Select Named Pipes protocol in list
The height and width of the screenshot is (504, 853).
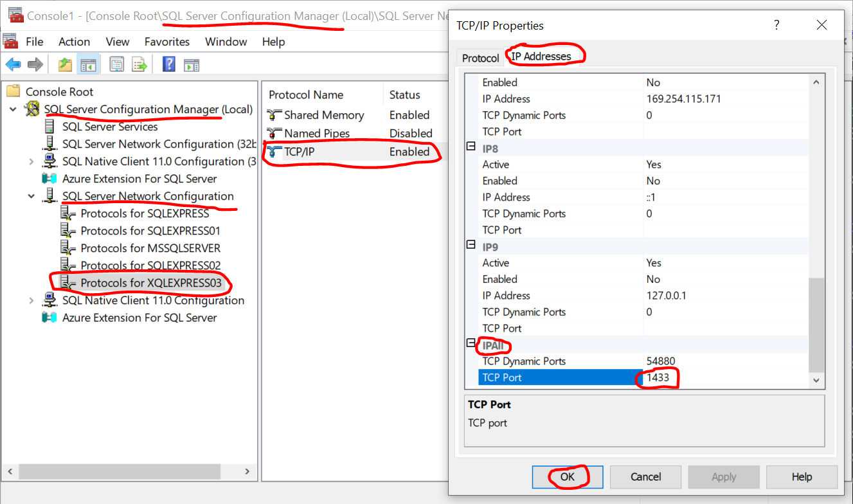coord(317,133)
